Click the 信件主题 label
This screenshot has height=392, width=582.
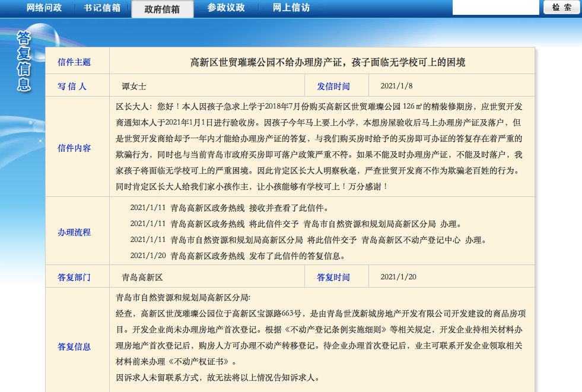[x=74, y=62]
